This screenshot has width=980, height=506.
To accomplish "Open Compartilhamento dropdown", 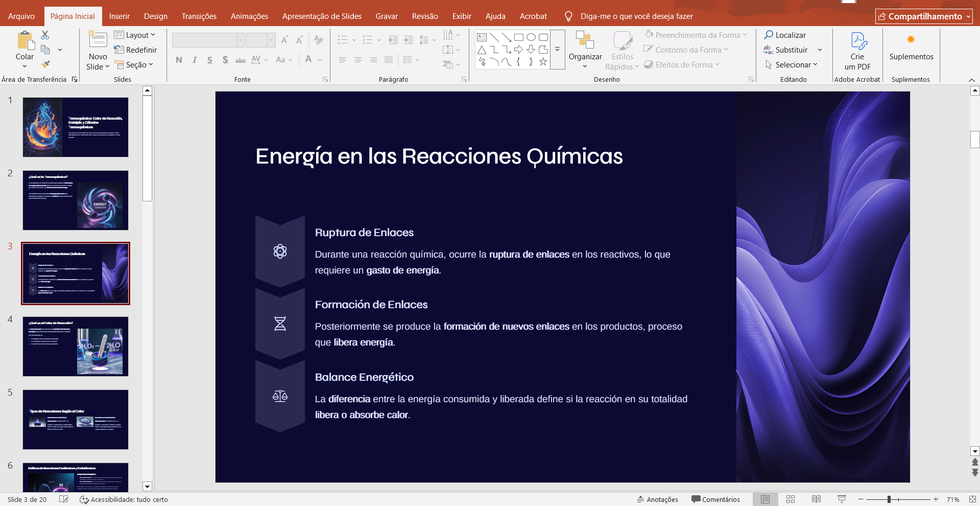I will click(x=924, y=16).
